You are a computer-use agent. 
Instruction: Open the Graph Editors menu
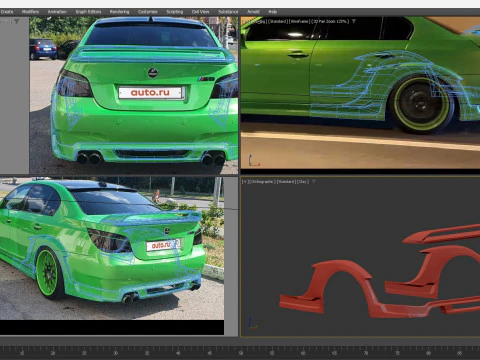(x=88, y=12)
